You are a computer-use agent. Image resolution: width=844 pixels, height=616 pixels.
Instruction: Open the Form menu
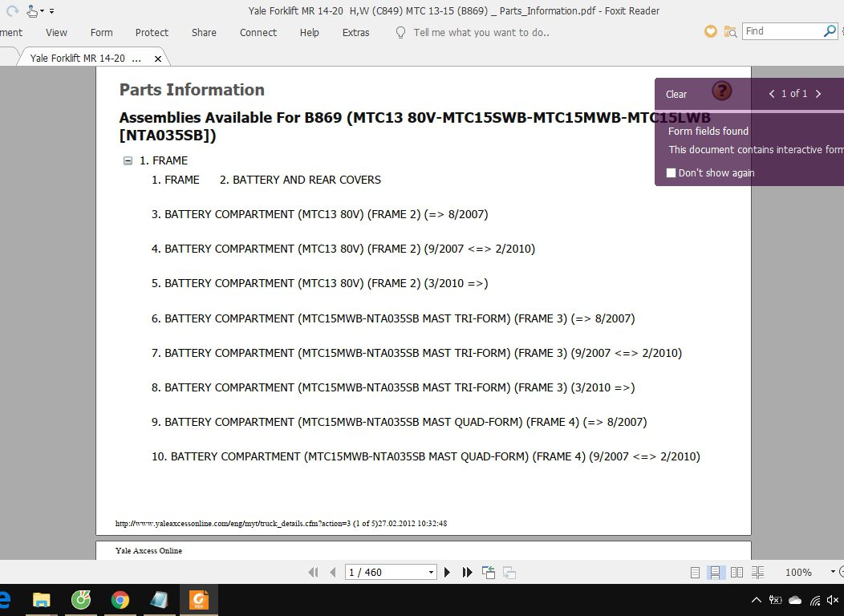point(101,32)
